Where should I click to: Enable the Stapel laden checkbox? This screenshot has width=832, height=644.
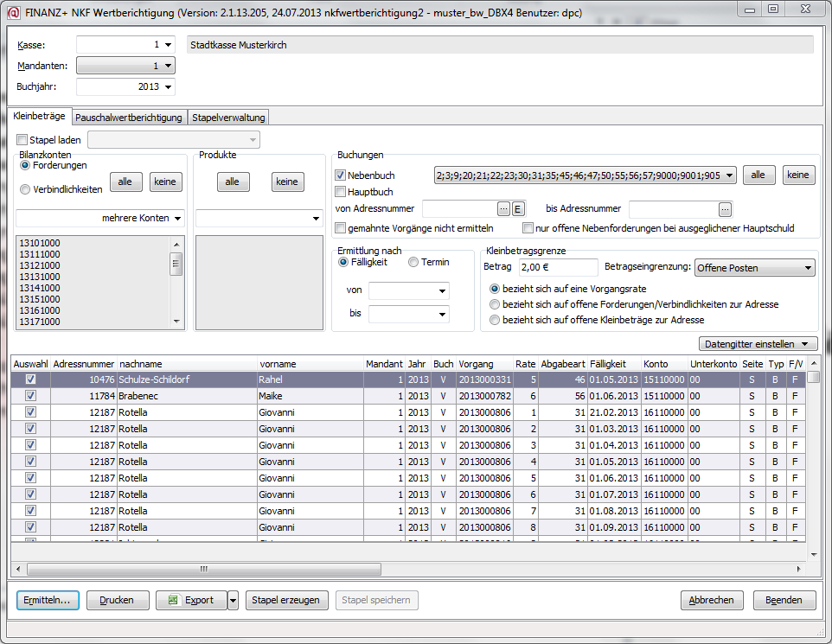click(22, 140)
